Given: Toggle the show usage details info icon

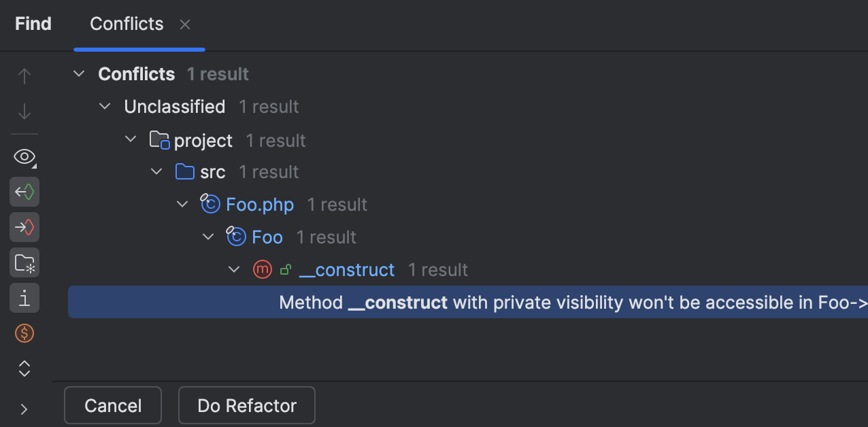Looking at the screenshot, I should 24,298.
